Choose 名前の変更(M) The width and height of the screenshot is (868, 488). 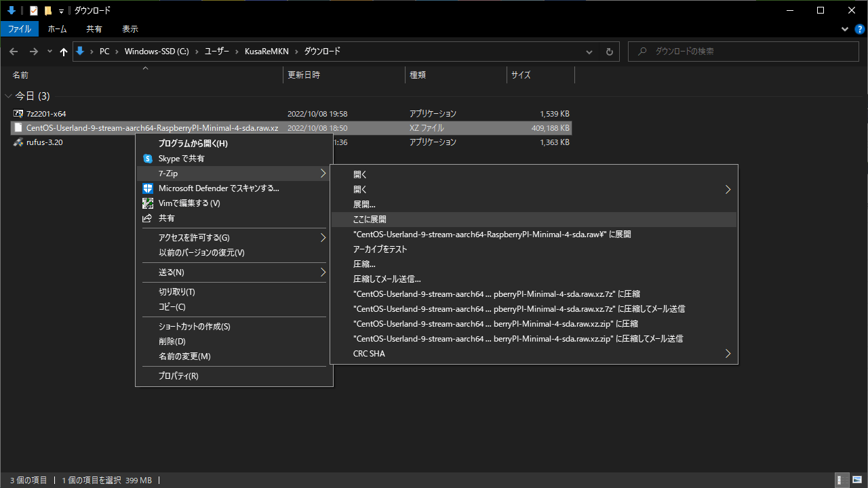click(234, 357)
